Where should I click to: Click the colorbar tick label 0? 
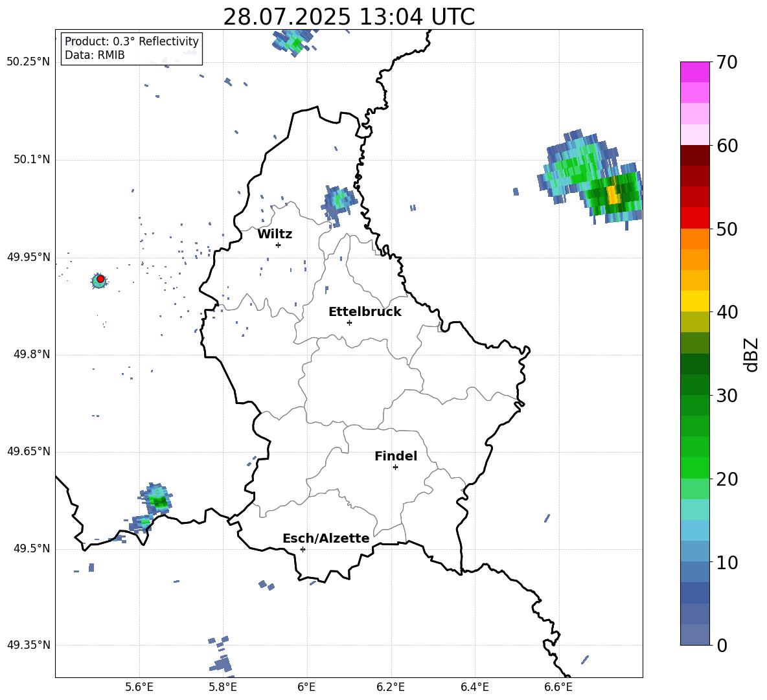tap(722, 645)
